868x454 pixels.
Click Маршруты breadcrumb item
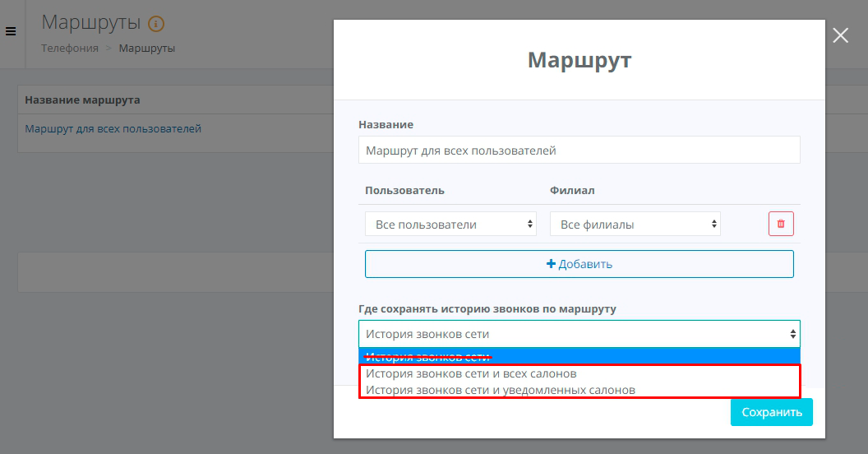tap(146, 49)
